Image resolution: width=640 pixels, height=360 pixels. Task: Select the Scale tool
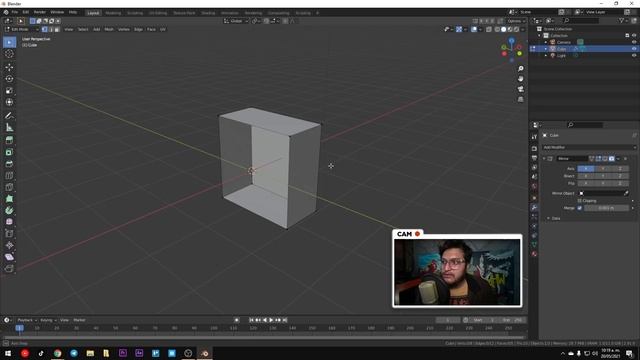[9, 91]
